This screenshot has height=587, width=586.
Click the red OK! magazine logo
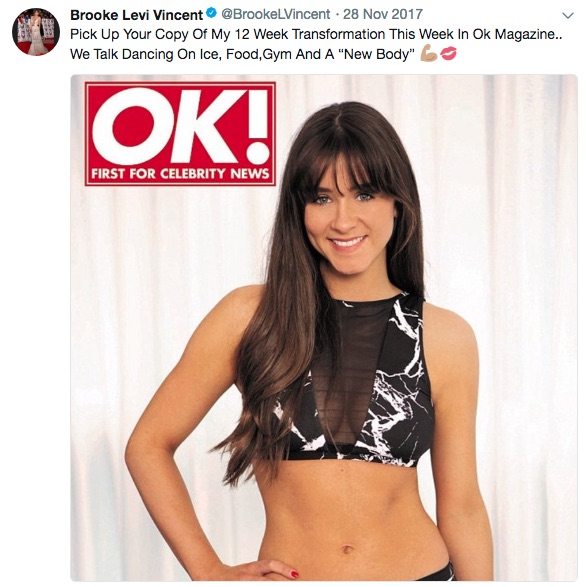coord(180,134)
